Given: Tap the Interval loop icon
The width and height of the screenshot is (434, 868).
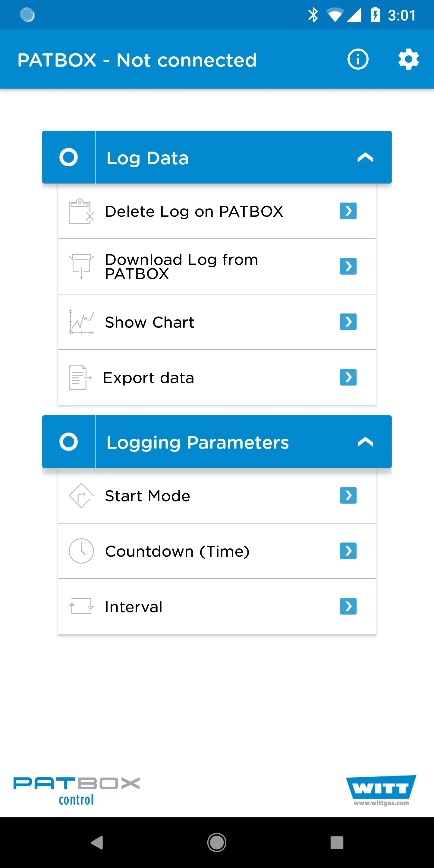Looking at the screenshot, I should tap(81, 606).
